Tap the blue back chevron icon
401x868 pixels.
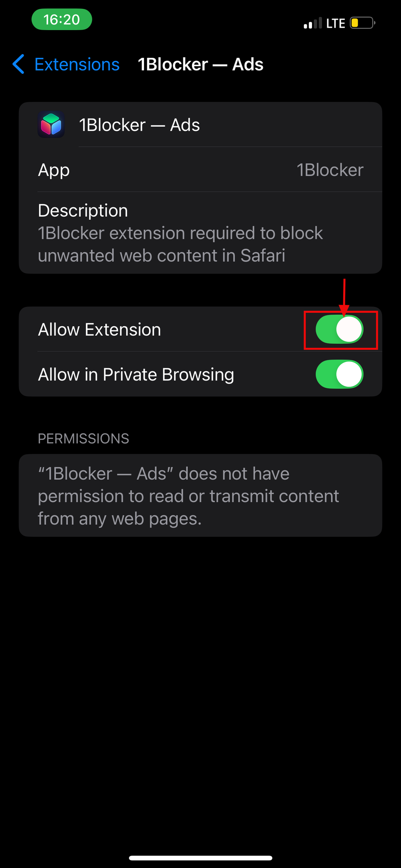point(18,64)
